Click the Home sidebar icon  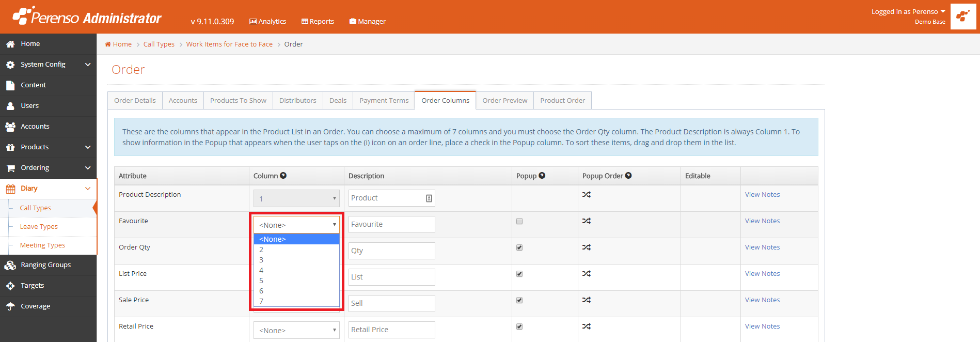click(x=10, y=44)
